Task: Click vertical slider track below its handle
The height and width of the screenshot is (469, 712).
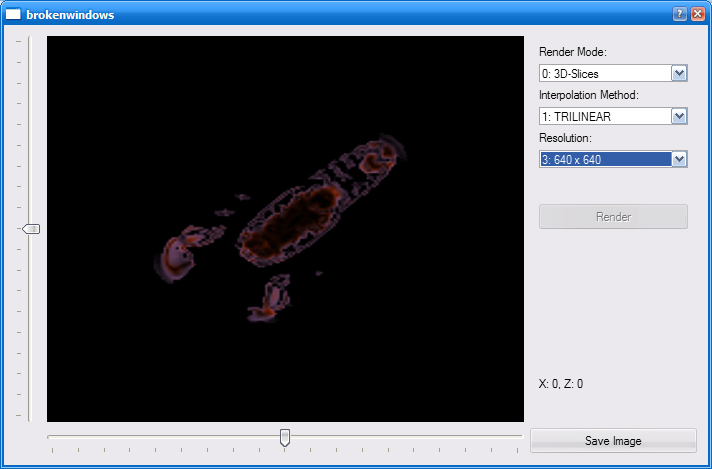Action: (x=29, y=330)
